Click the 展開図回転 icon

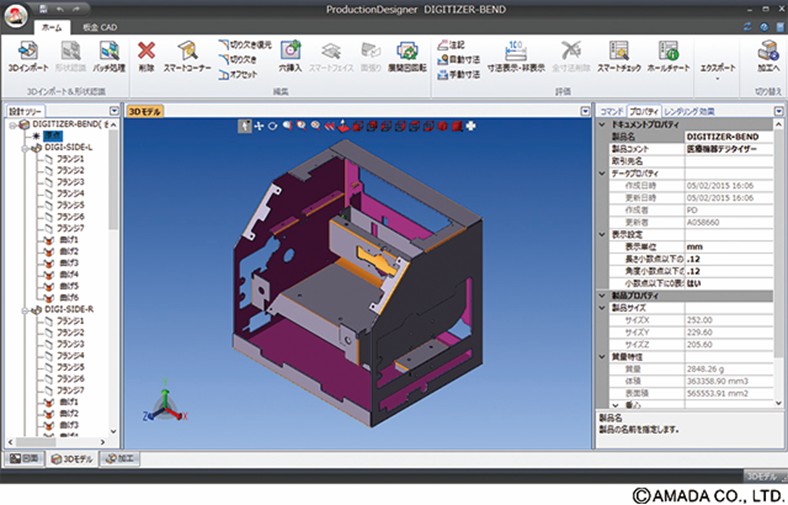pyautogui.click(x=406, y=55)
